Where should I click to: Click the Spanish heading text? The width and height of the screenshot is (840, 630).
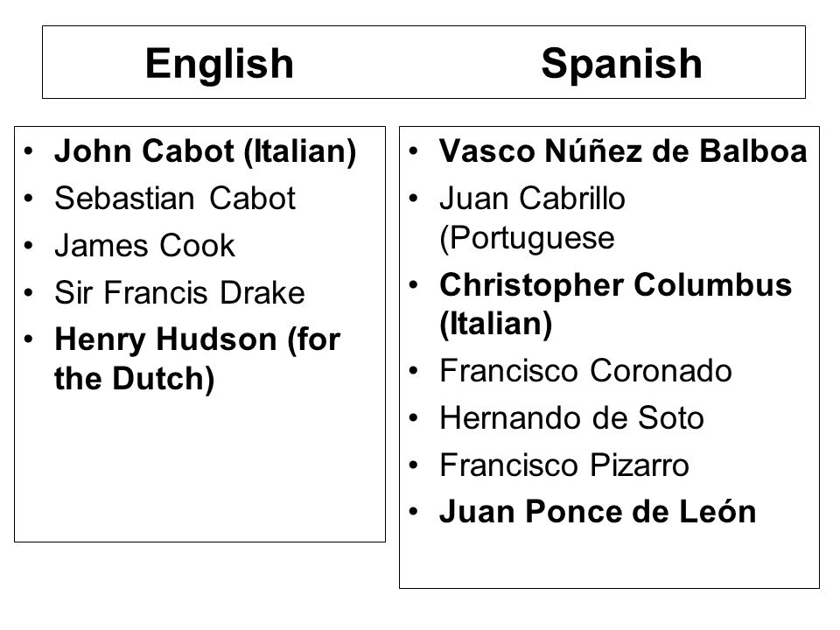tap(621, 64)
